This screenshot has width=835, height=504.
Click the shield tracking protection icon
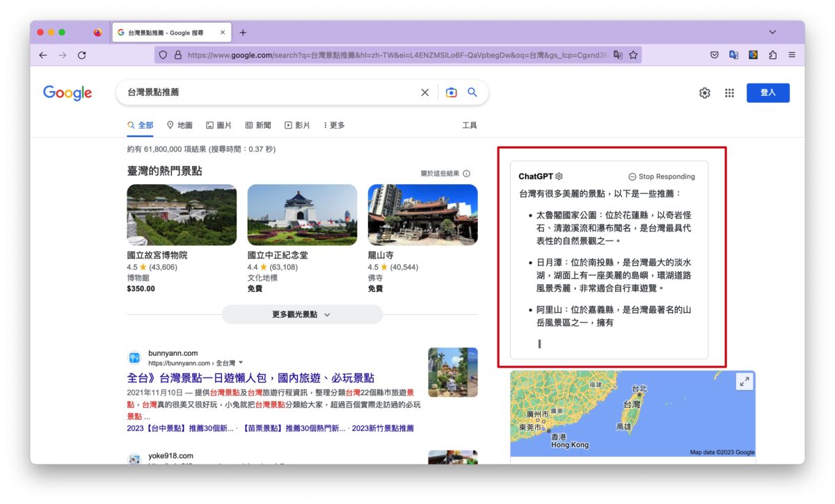click(163, 55)
